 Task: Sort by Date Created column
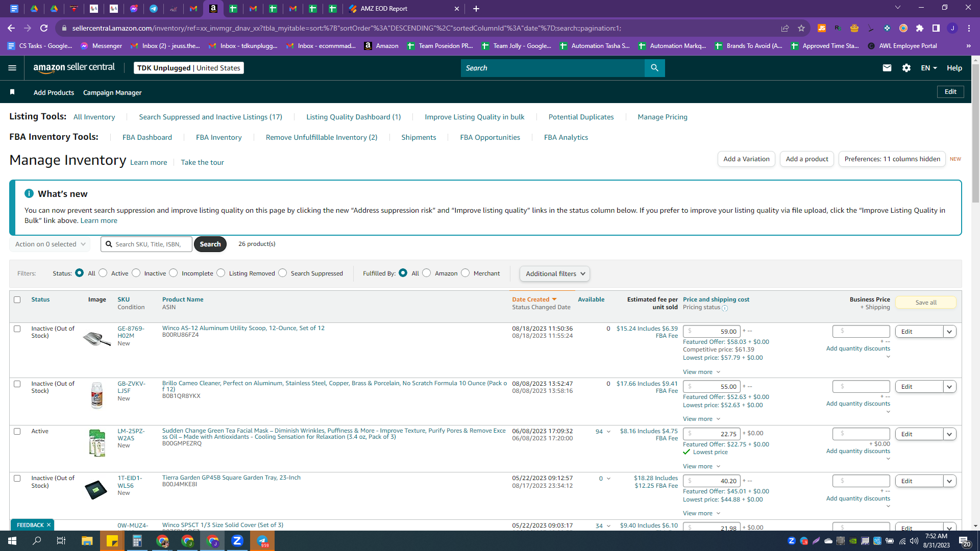tap(534, 299)
